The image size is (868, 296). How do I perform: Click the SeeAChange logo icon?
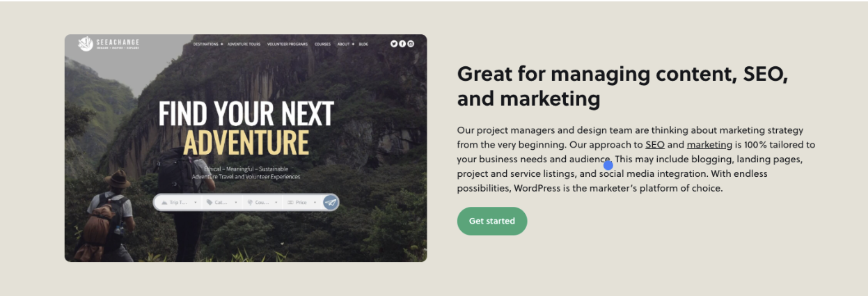point(86,44)
